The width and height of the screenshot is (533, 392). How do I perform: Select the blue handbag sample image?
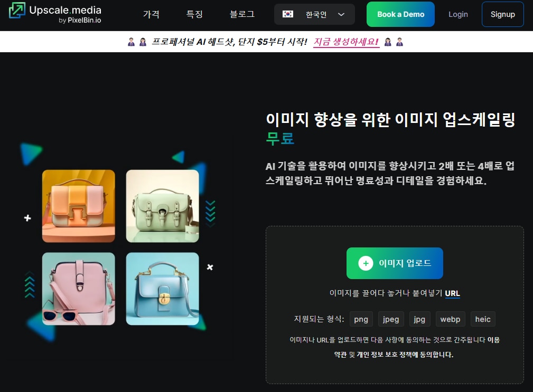(x=163, y=289)
